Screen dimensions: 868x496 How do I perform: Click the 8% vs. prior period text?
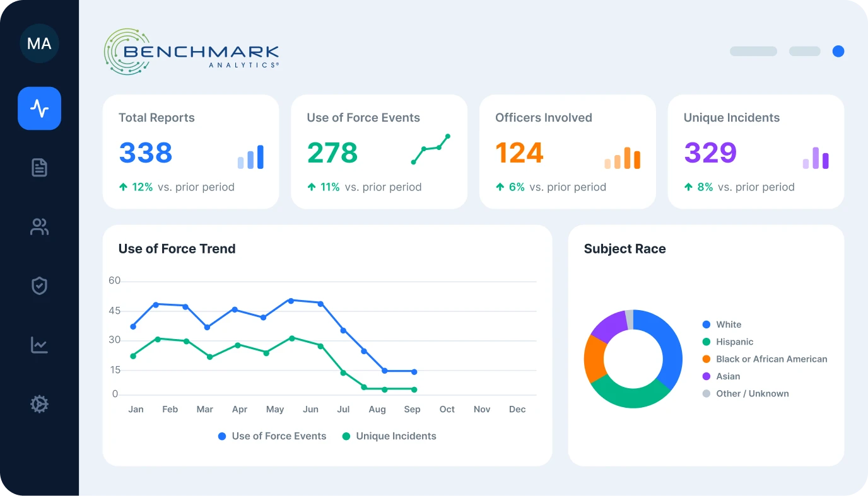point(739,187)
